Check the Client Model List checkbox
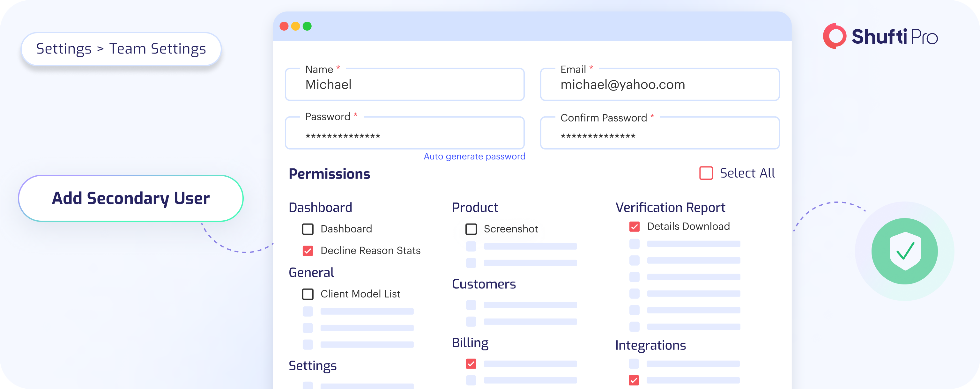Viewport: 980px width, 389px height. 308,294
